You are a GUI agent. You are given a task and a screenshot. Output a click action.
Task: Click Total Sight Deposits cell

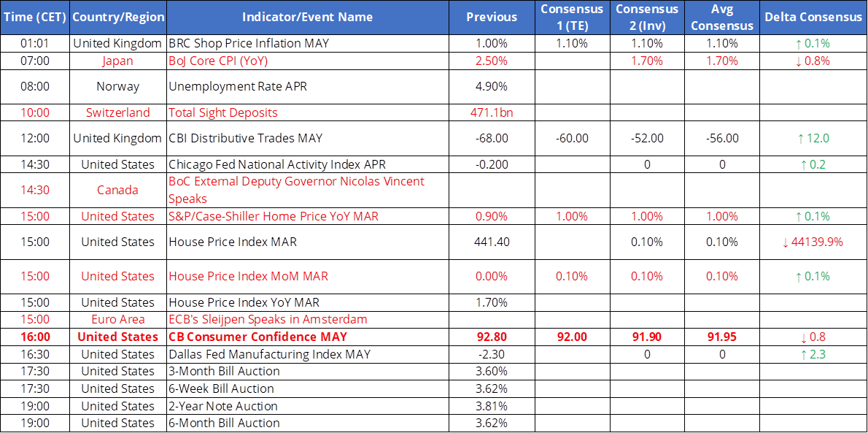pos(308,112)
